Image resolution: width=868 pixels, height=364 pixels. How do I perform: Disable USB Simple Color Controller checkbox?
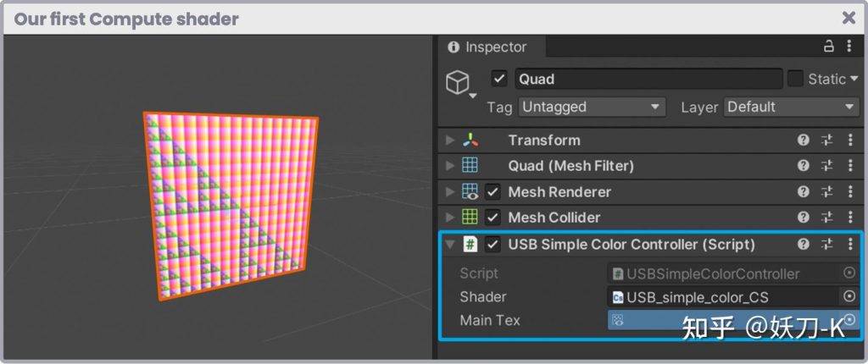pyautogui.click(x=492, y=245)
